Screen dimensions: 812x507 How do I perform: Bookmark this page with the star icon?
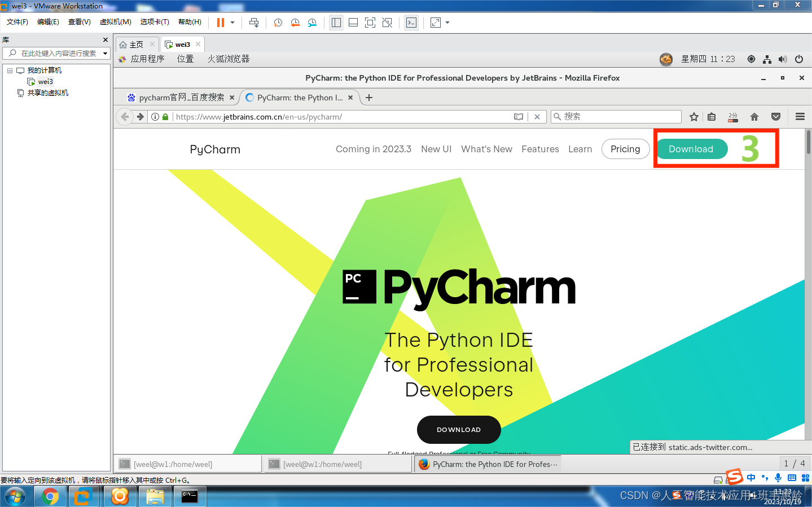click(694, 117)
